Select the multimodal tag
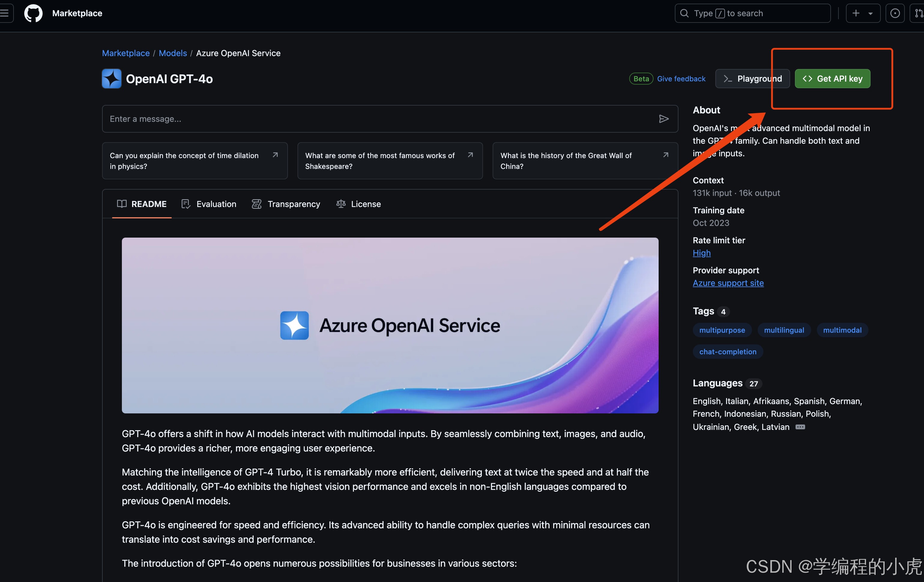The width and height of the screenshot is (924, 582). coord(842,330)
